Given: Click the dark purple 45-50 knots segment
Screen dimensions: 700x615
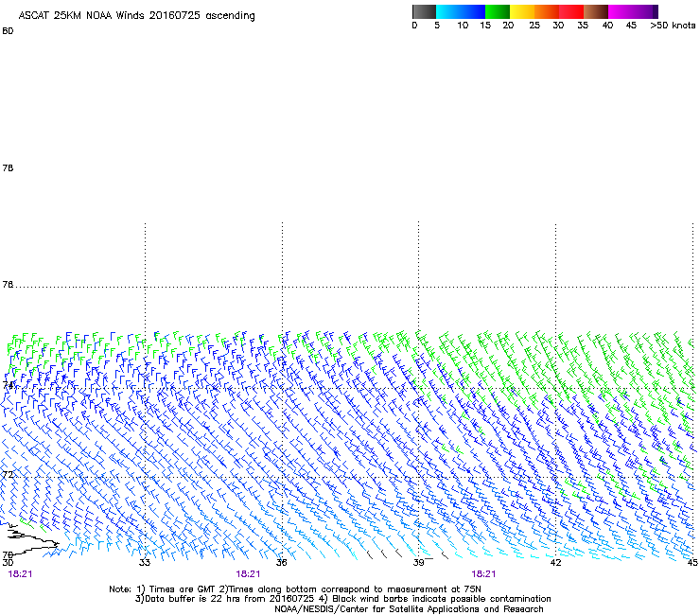Looking at the screenshot, I should [x=645, y=11].
